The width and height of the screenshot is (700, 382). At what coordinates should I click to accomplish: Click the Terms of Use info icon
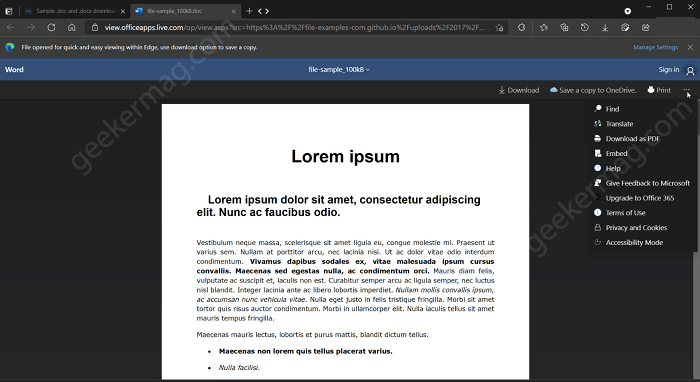point(598,212)
